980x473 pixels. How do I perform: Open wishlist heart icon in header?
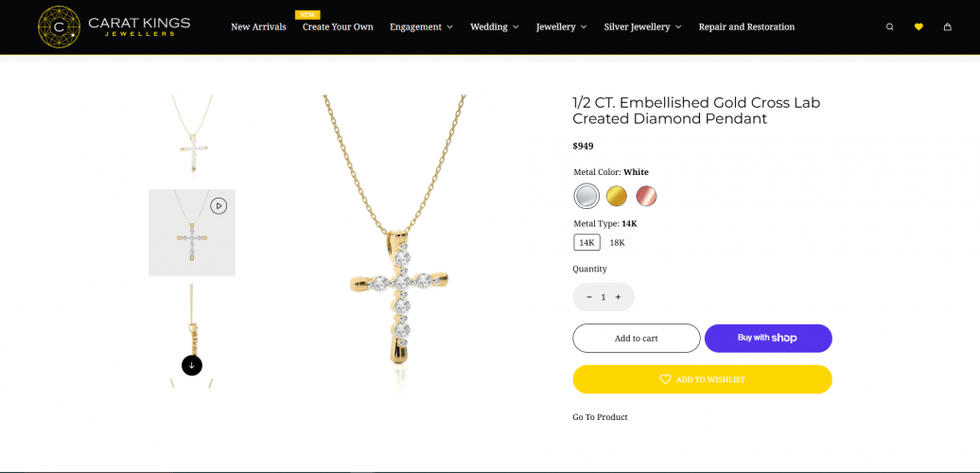coord(919,26)
